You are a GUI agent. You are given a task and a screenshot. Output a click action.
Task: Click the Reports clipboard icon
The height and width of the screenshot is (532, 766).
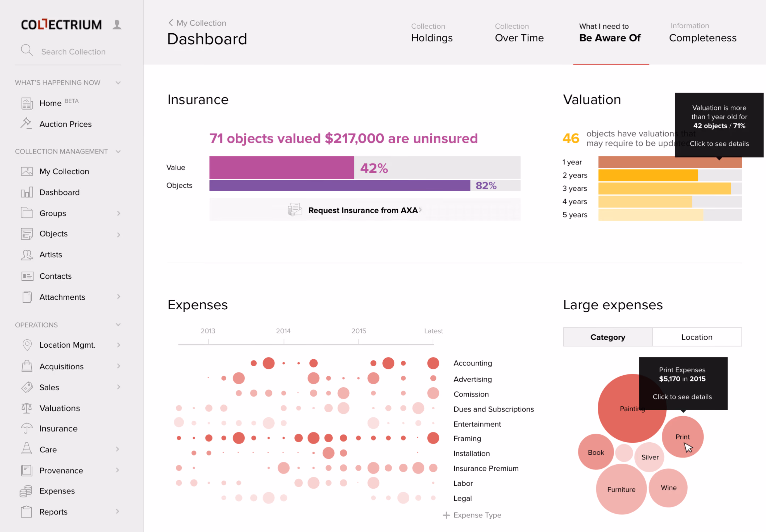pyautogui.click(x=26, y=511)
